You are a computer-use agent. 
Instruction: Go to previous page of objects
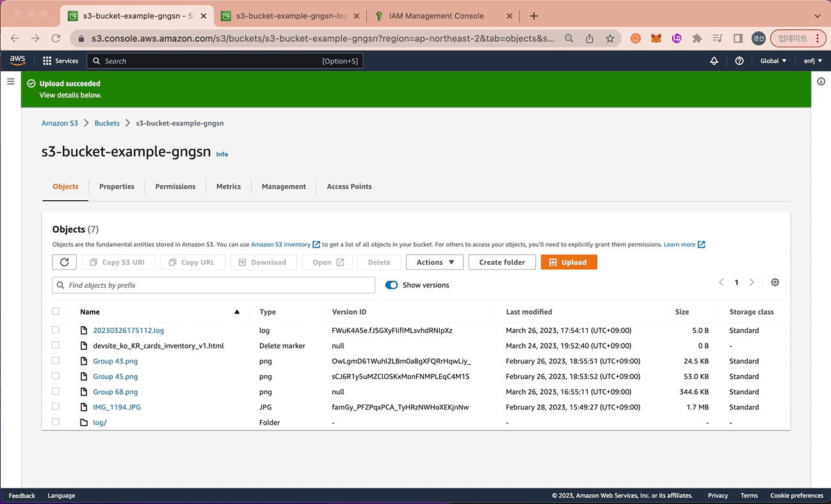[x=722, y=282]
